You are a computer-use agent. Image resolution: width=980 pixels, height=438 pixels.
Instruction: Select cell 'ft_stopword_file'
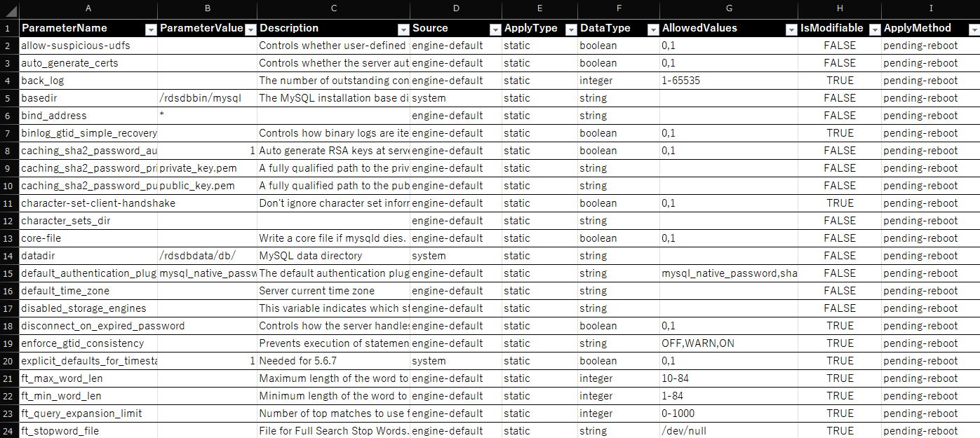pos(88,431)
